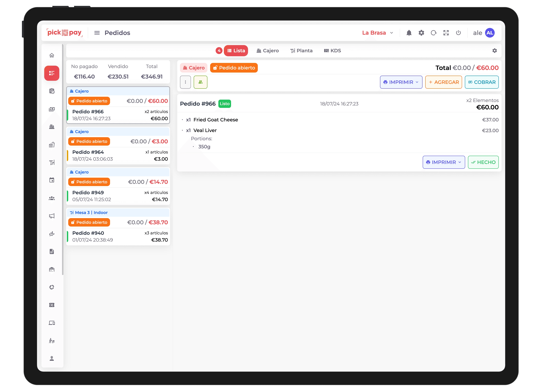
Task: Open the cash register sidebar icon
Action: 52,127
